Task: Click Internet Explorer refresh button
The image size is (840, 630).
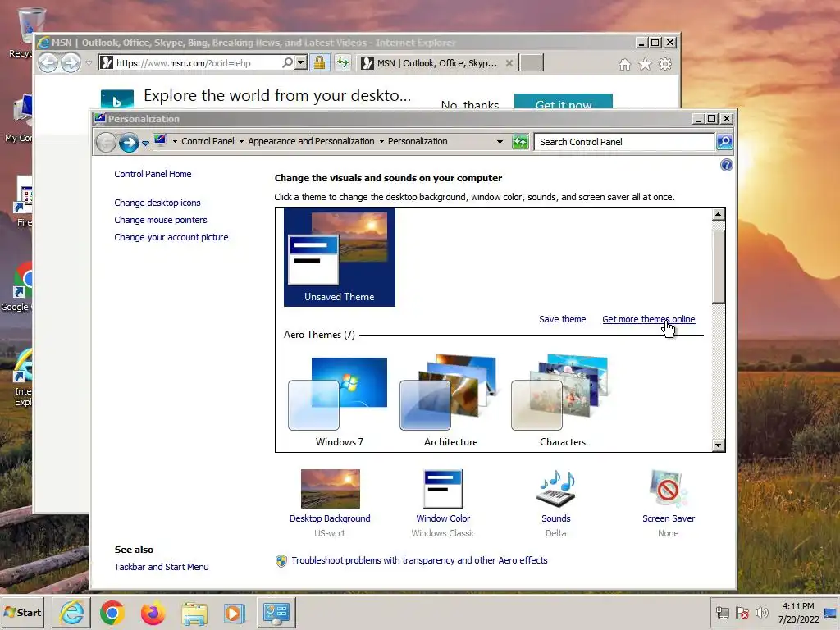Action: click(x=343, y=62)
